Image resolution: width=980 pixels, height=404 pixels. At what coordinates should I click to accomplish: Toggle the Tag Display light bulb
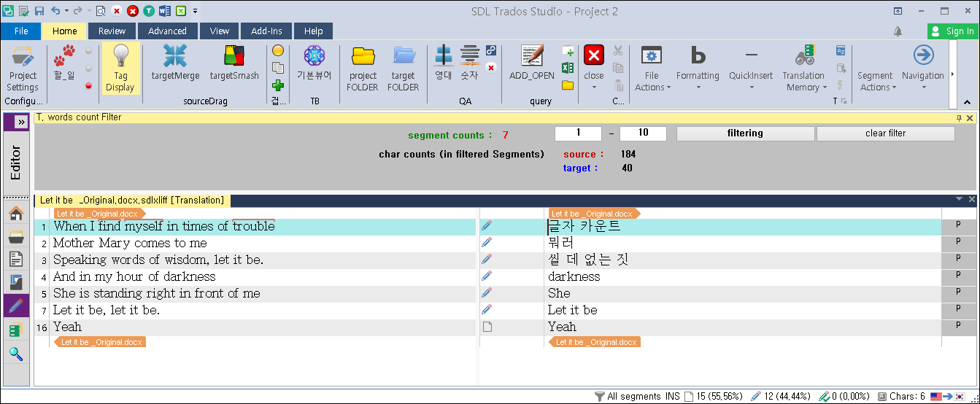pos(120,68)
